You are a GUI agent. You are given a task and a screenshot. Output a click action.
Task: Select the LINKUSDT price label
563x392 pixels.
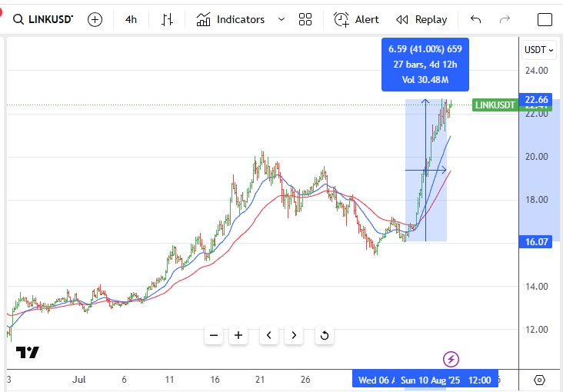tap(495, 105)
